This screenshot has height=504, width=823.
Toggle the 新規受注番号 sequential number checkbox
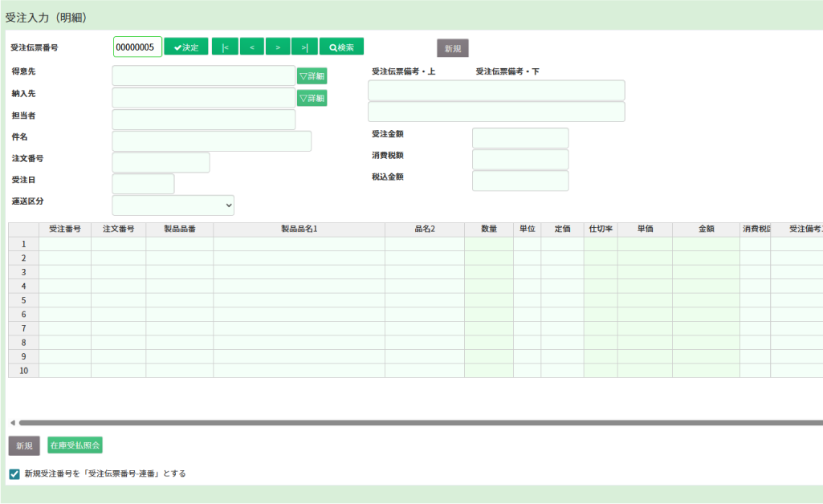[x=14, y=474]
